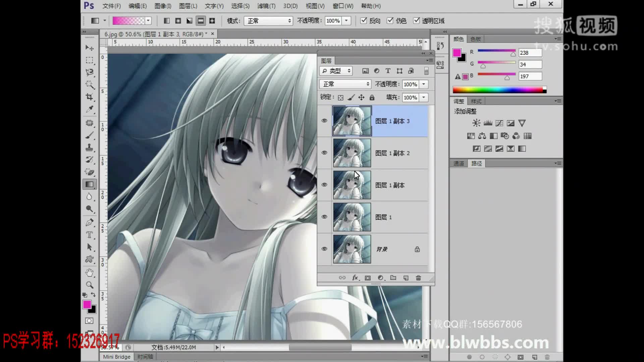Hide the 背景 background layer
Screen dimensions: 644x362
(324, 249)
